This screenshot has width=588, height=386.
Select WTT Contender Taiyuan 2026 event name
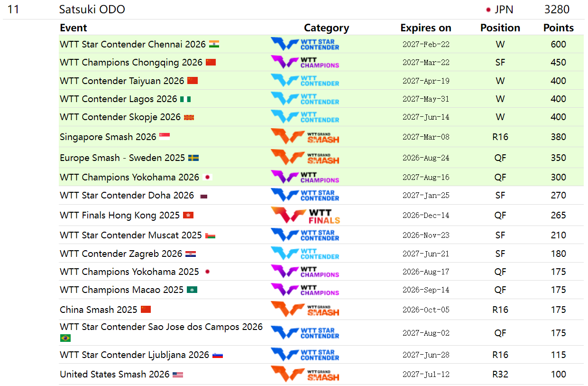[x=122, y=81]
